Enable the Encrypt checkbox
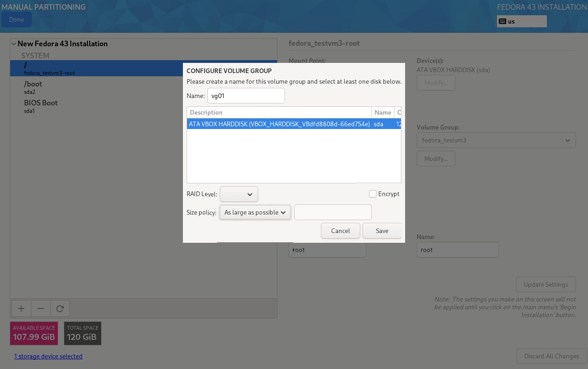Image resolution: width=588 pixels, height=369 pixels. click(373, 194)
